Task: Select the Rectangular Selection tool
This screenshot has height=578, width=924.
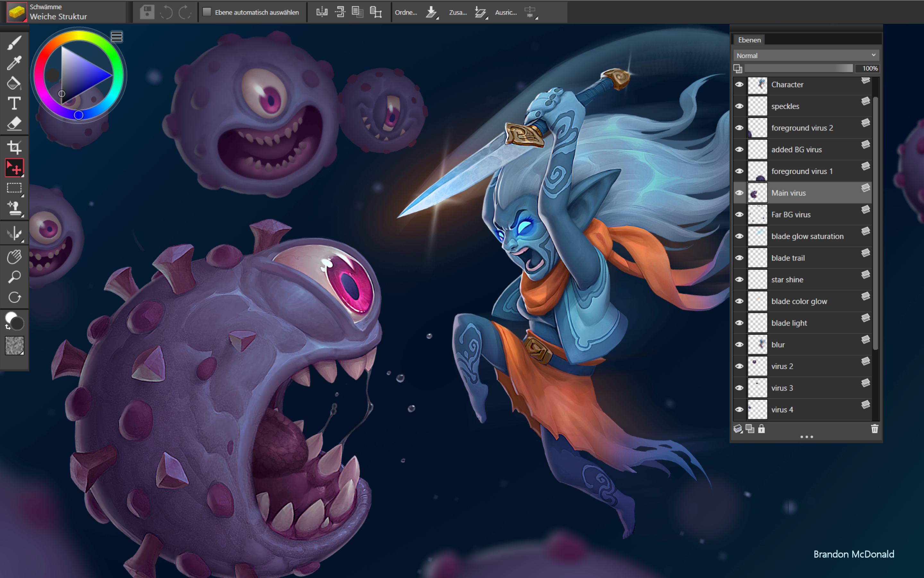Action: click(14, 188)
